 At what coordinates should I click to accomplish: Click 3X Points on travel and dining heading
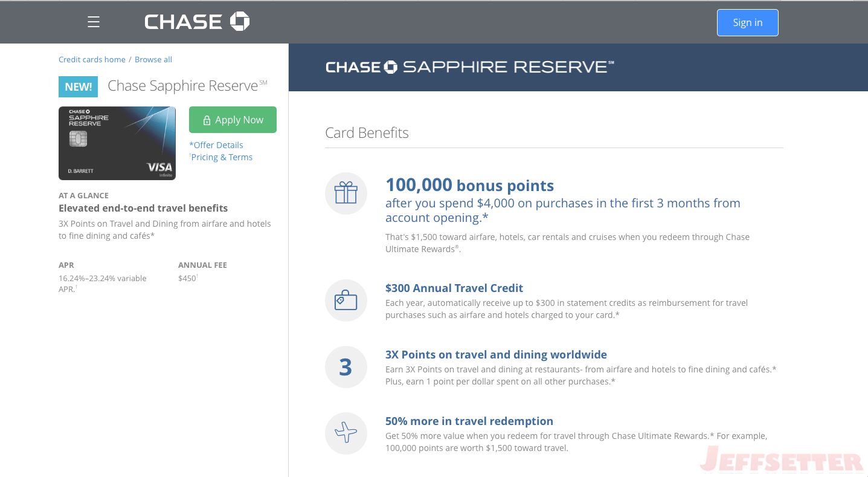pyautogui.click(x=496, y=355)
